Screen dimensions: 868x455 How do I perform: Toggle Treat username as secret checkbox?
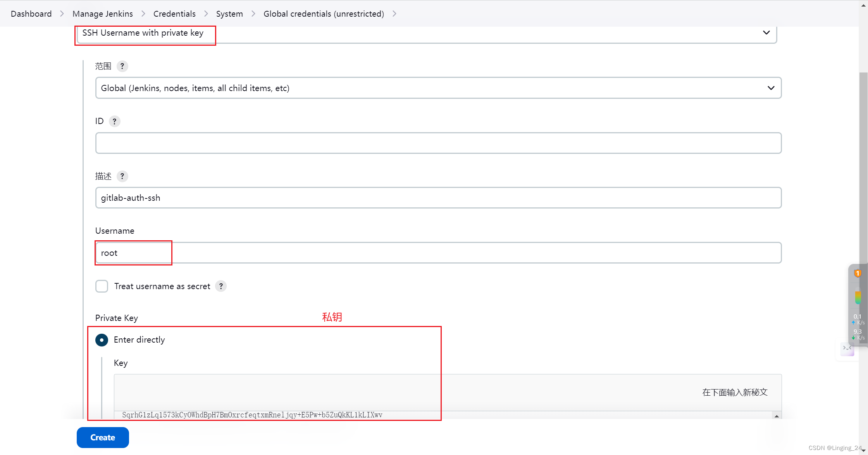point(102,286)
